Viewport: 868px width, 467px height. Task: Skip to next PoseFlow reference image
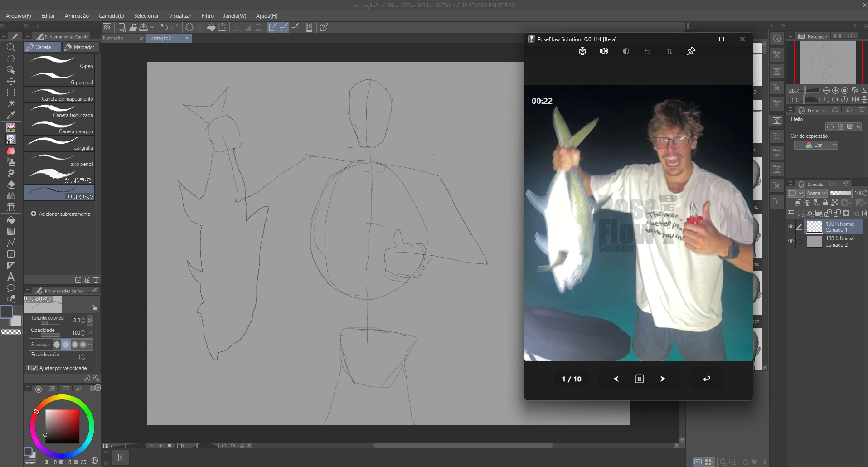point(663,379)
